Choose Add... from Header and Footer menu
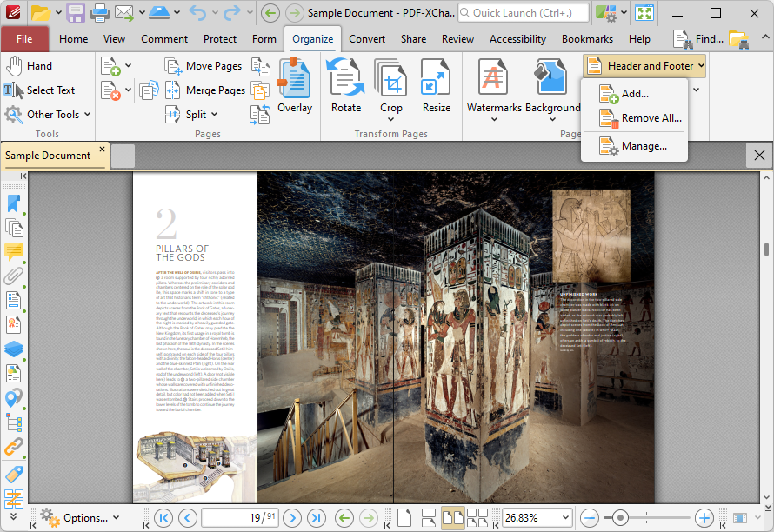 coord(634,94)
